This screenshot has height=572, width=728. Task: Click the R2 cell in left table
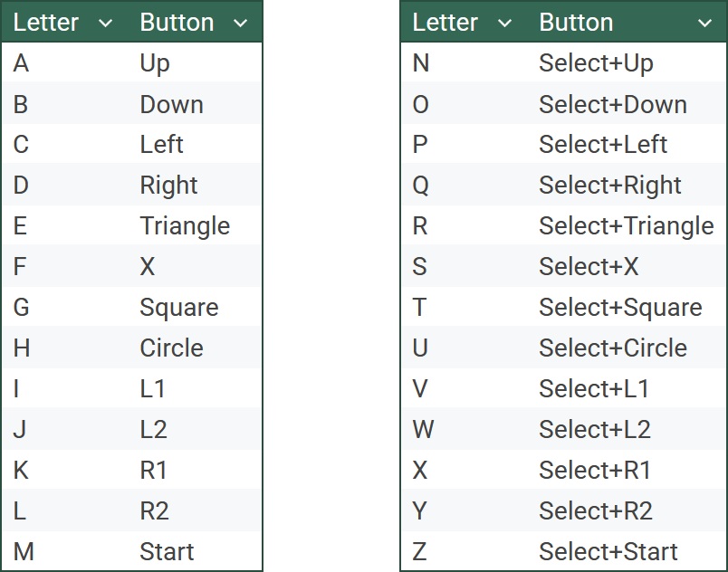point(154,511)
